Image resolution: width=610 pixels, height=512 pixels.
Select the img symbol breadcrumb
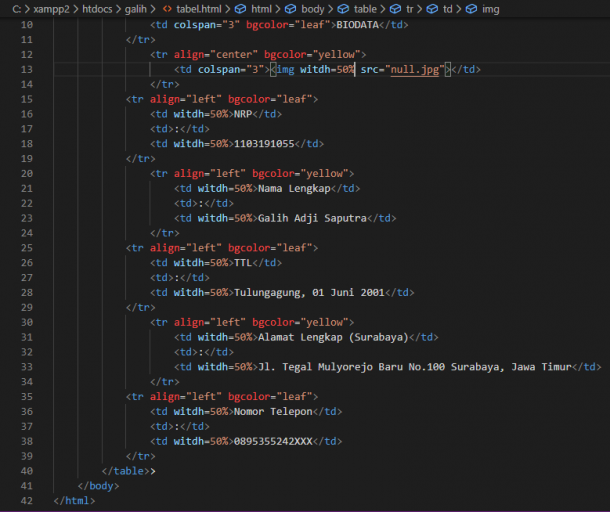pos(491,9)
